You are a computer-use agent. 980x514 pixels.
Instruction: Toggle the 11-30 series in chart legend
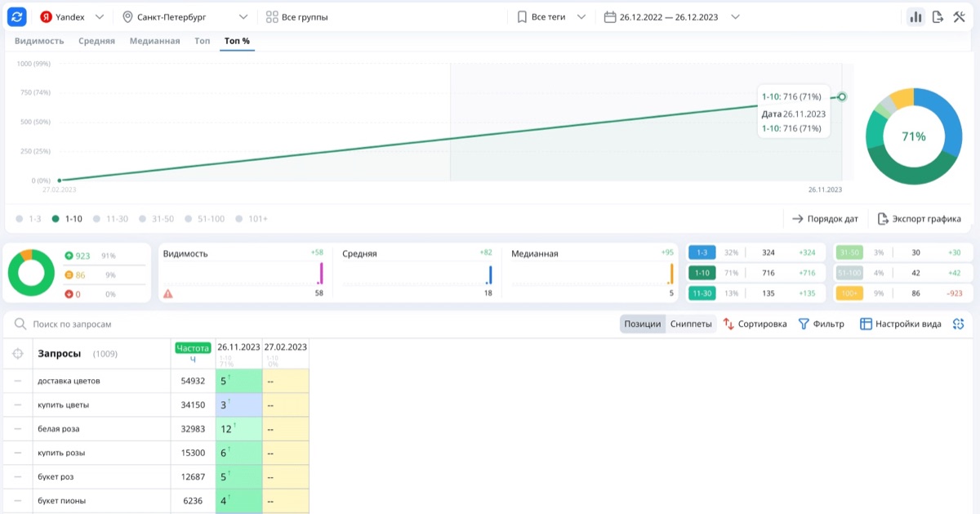[110, 219]
